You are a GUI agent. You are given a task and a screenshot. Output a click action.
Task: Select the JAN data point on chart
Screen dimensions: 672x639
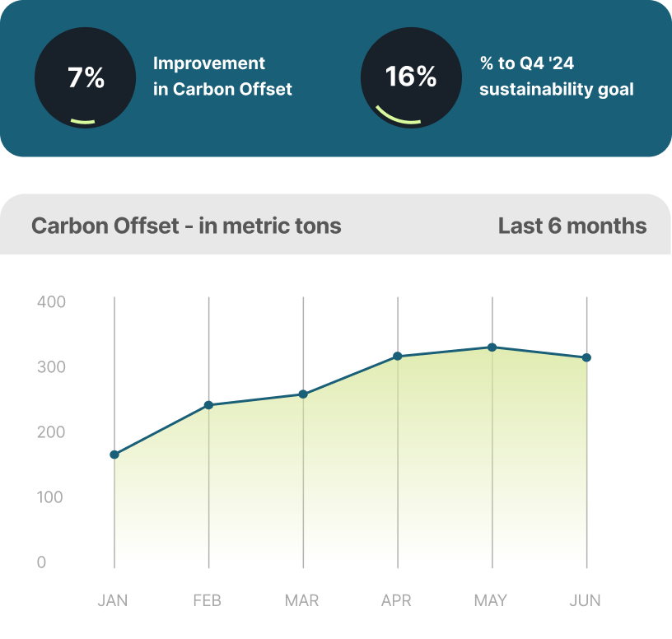click(x=114, y=455)
